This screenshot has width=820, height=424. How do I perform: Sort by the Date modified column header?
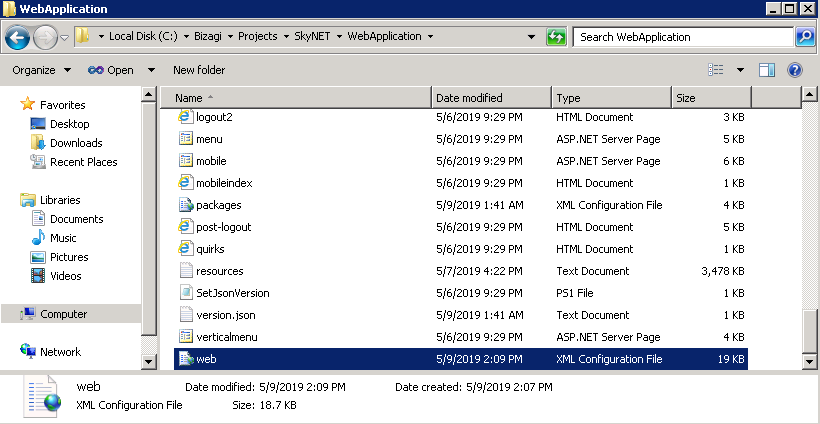492,98
